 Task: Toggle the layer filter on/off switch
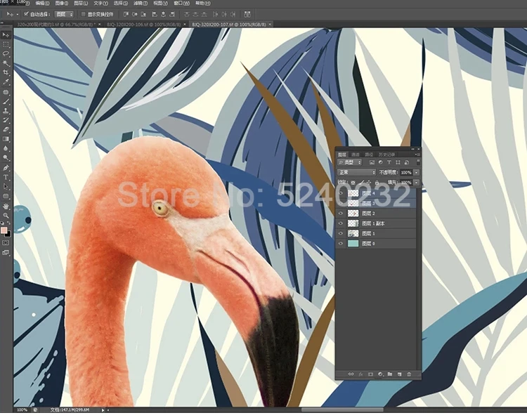418,162
